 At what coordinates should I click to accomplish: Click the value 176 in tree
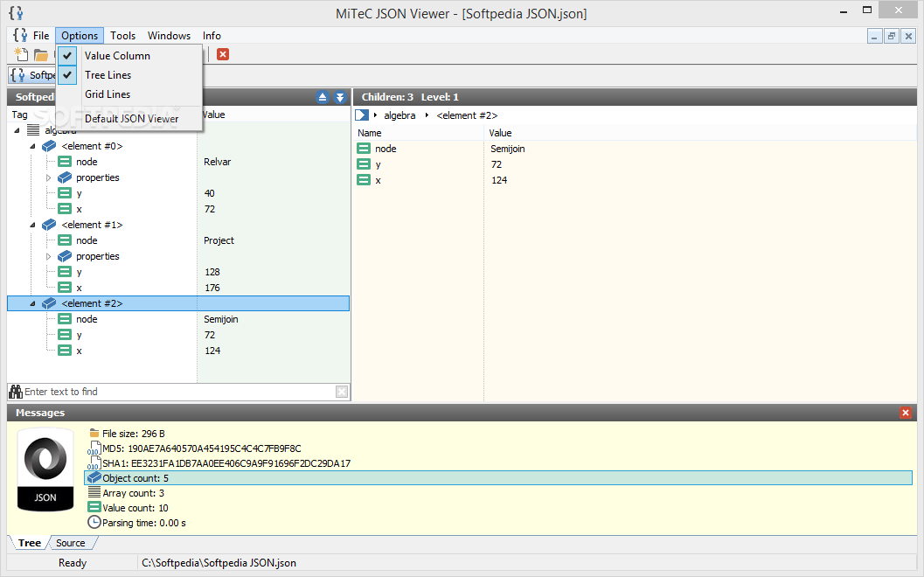click(x=212, y=288)
